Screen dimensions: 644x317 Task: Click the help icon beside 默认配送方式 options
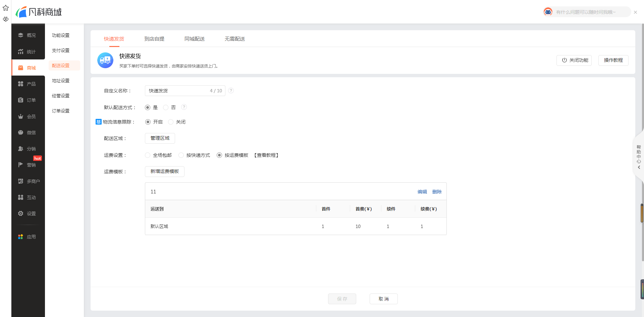click(184, 107)
